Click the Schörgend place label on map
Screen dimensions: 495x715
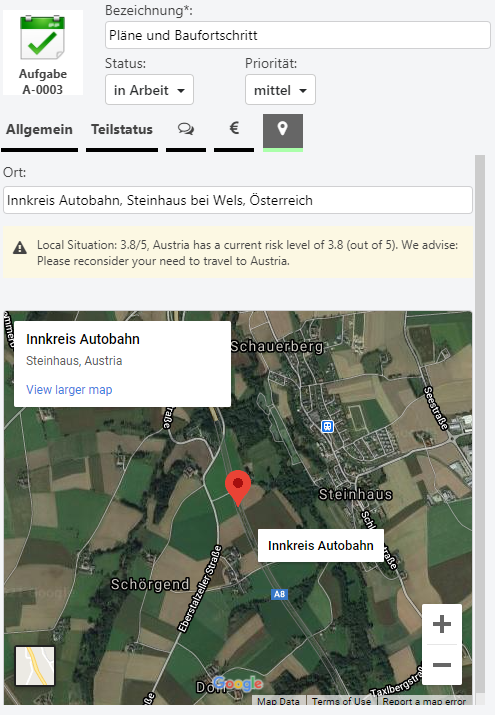[150, 584]
